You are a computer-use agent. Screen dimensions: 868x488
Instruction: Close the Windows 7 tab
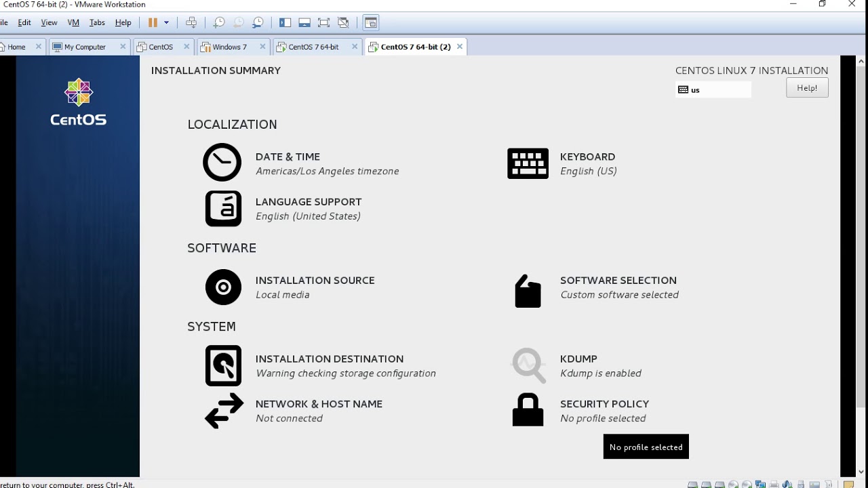click(262, 47)
